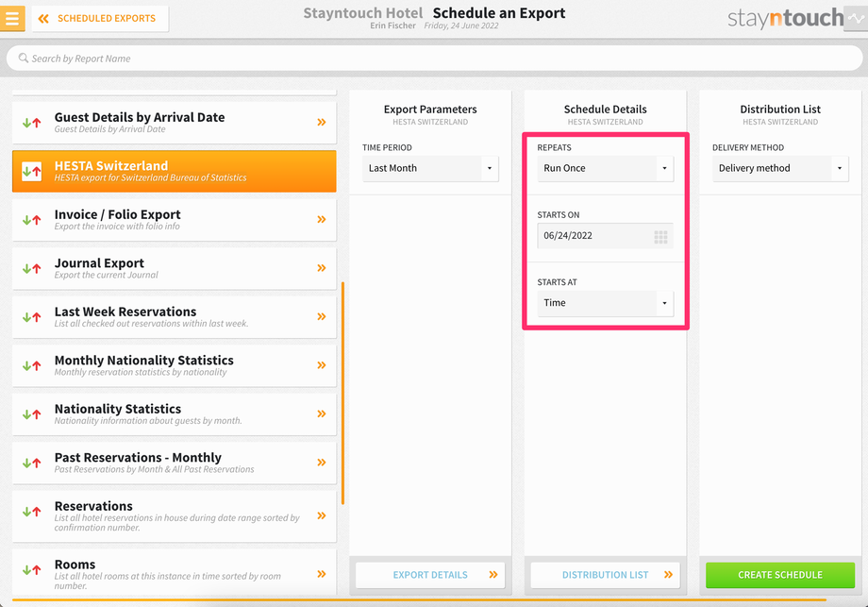This screenshot has height=607, width=868.
Task: Open the Time Period dropdown
Action: pyautogui.click(x=430, y=168)
